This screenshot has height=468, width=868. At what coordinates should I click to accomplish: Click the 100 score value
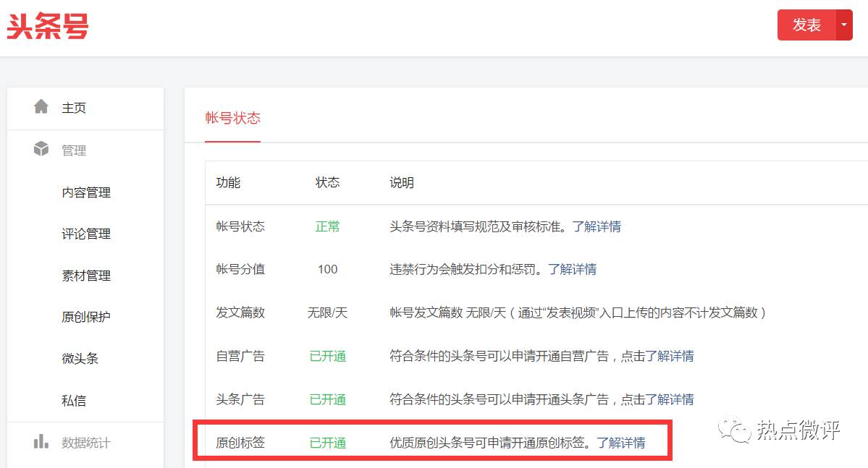(328, 269)
